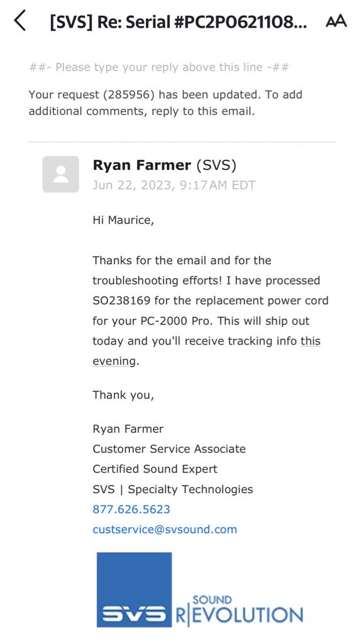Screen dimensions: 364x644
Task: Tap the "Please type your reply above" line
Action: click(159, 67)
